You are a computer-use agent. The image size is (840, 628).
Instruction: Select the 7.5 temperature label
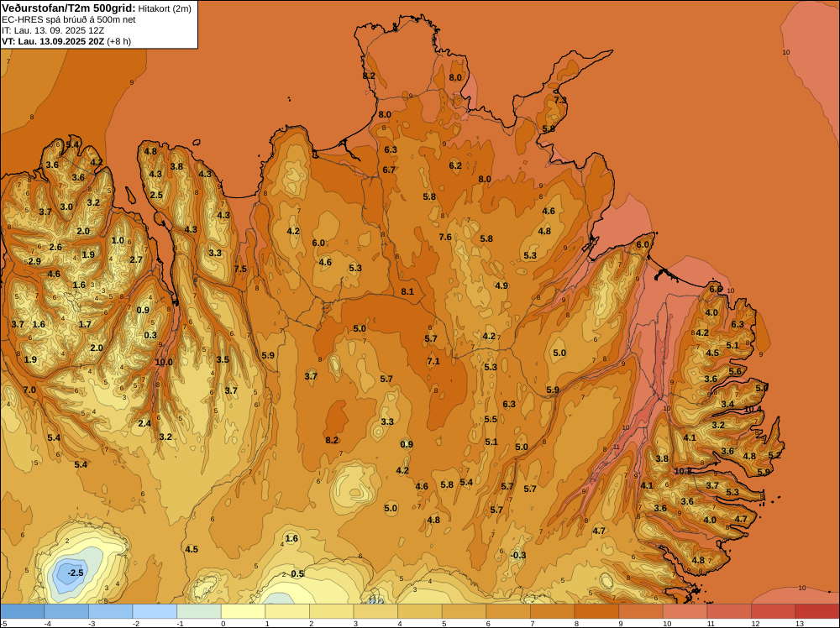click(240, 269)
